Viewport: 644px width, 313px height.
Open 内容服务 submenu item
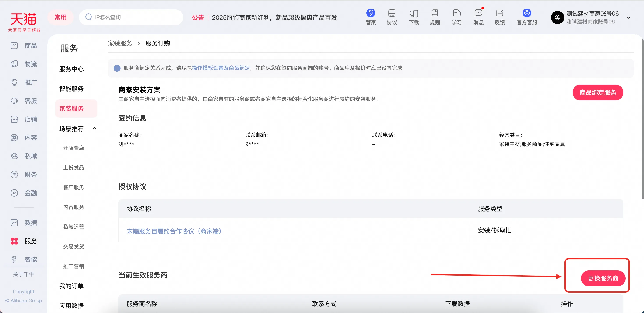(73, 207)
